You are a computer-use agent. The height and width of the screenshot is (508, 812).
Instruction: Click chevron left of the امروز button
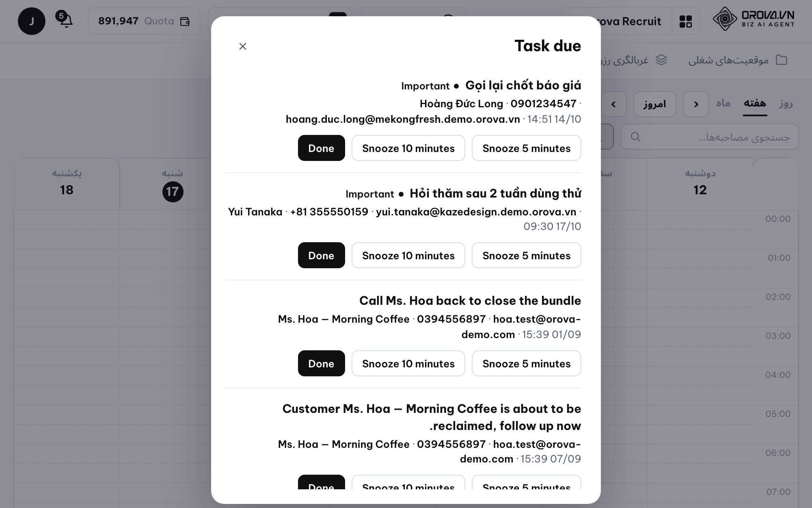tap(613, 104)
